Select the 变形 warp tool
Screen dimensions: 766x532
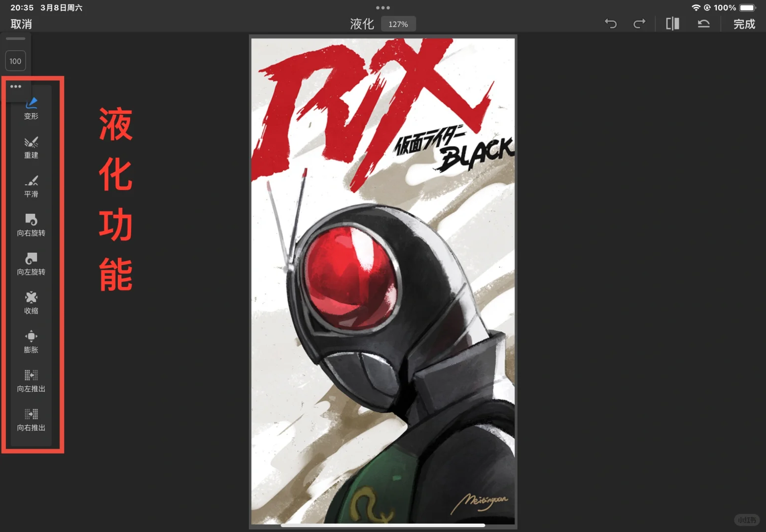tap(31, 108)
